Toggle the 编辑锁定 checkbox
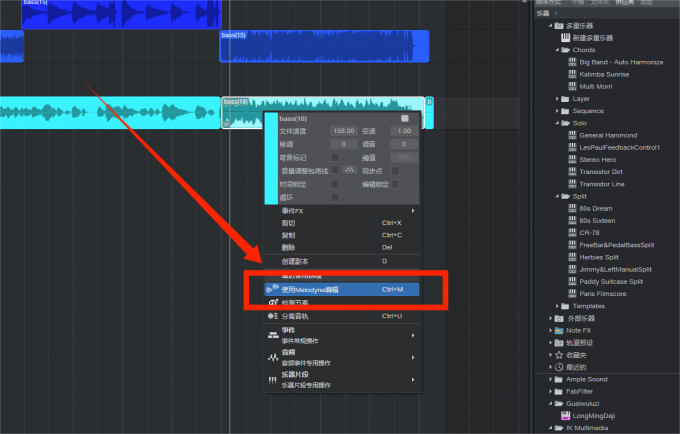This screenshot has width=680, height=434. click(396, 184)
